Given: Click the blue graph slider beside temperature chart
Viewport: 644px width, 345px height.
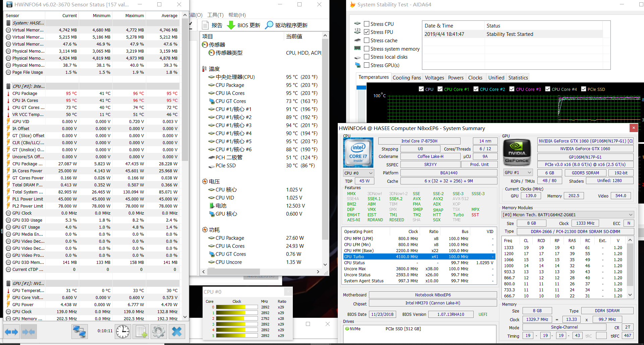Looking at the screenshot, I should click(x=361, y=88).
